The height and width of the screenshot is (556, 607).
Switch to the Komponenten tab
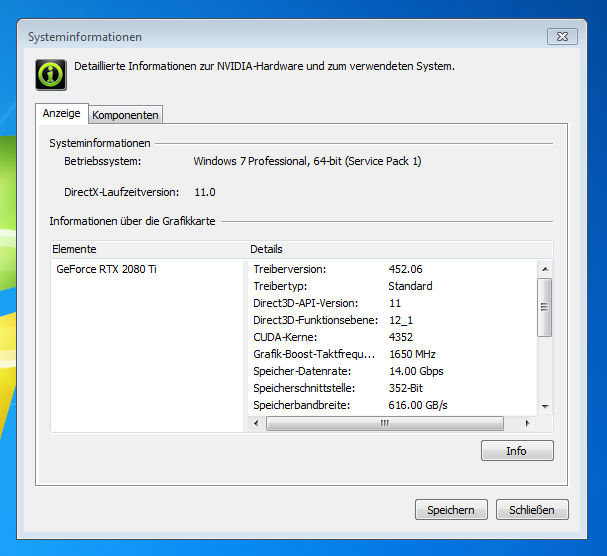(125, 115)
